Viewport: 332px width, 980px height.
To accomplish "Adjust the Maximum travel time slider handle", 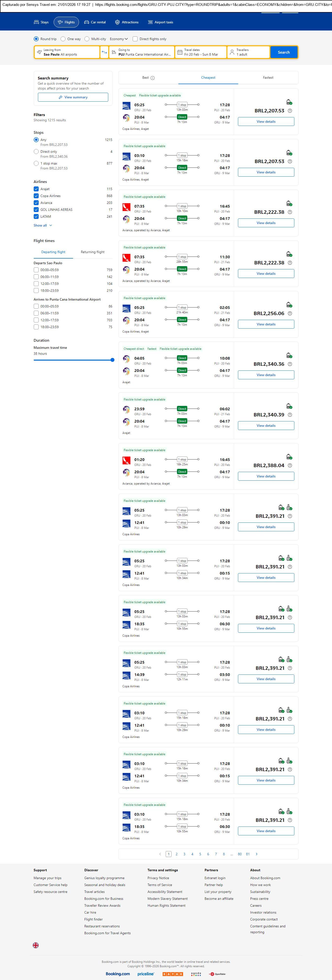I will coord(112,360).
